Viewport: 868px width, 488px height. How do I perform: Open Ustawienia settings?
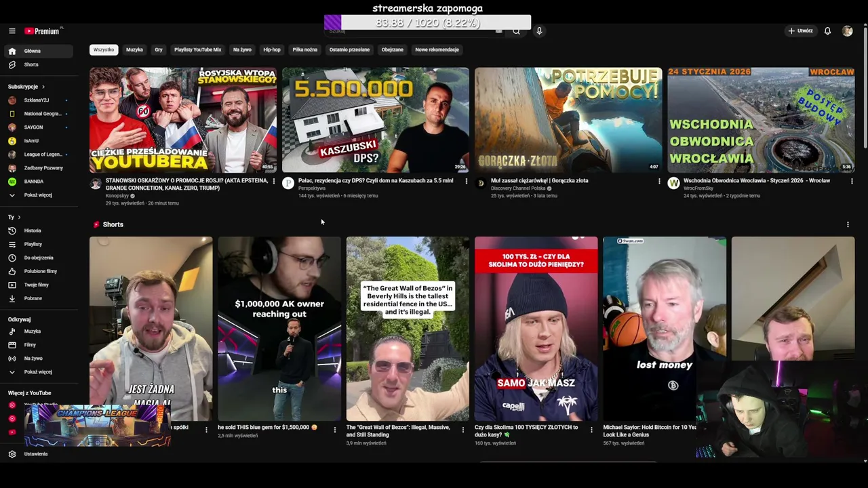pyautogui.click(x=39, y=454)
